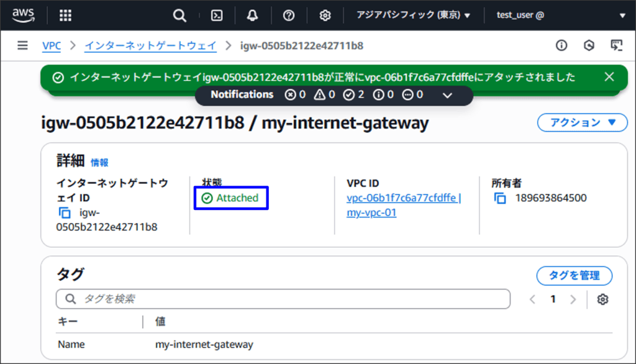Viewport: 636px width, 364px height.
Task: Open the 情報 info link next to 詳細
Action: [x=99, y=163]
